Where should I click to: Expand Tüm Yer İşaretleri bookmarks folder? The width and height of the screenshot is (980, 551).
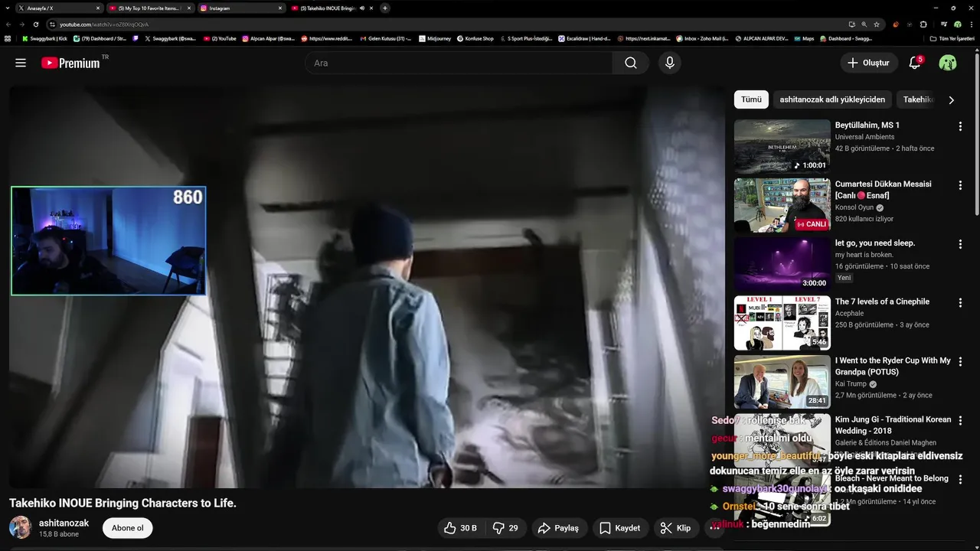point(952,38)
